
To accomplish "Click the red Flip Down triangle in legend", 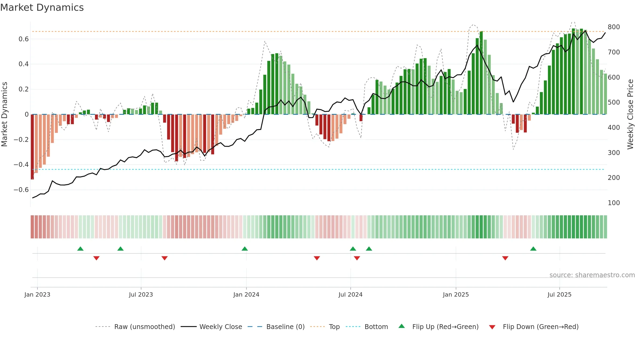I will 492,327.
